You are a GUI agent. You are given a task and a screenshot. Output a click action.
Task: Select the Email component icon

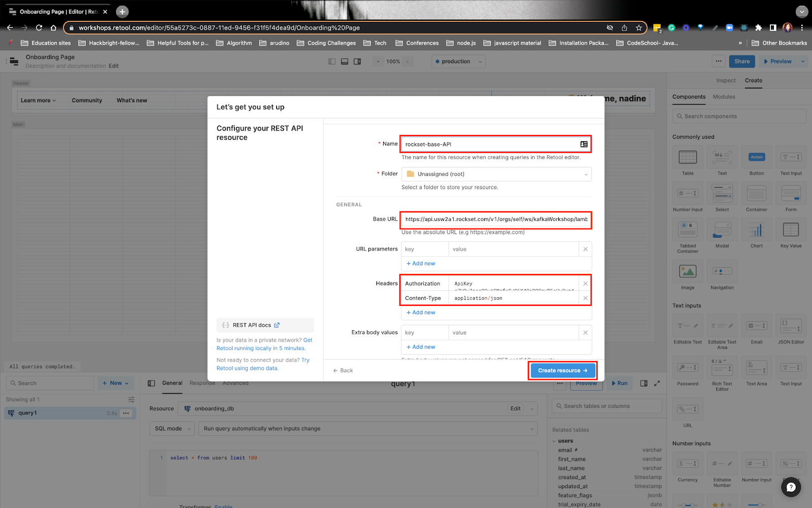coord(757,326)
